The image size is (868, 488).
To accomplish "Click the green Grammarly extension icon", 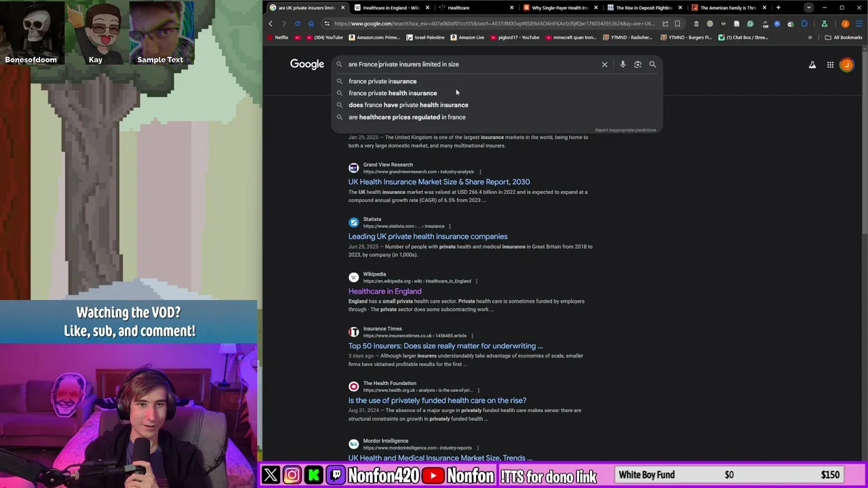I will point(750,24).
